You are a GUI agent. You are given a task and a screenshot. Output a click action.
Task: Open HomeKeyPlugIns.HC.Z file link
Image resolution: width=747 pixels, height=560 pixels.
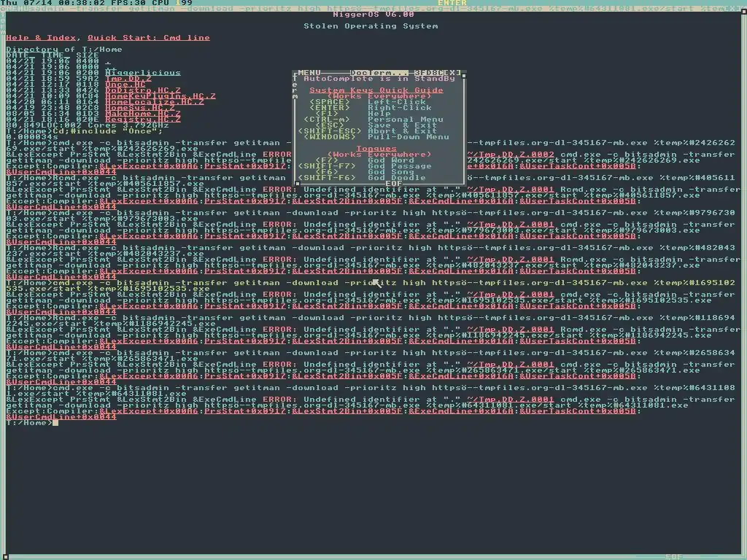tap(160, 96)
